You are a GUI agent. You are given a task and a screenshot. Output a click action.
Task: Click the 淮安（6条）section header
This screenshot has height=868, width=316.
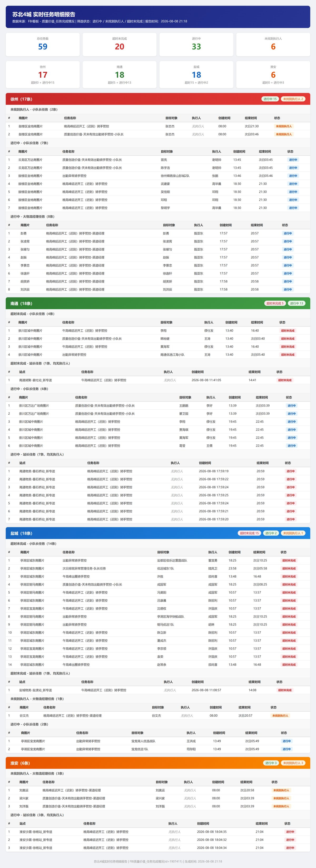[158, 763]
